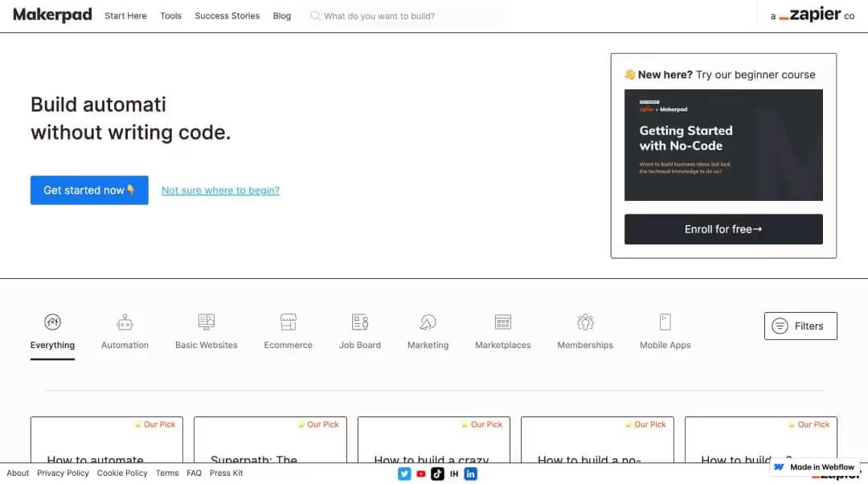Open Getting Started with No-Code course image
The height and width of the screenshot is (484, 868).
point(723,145)
